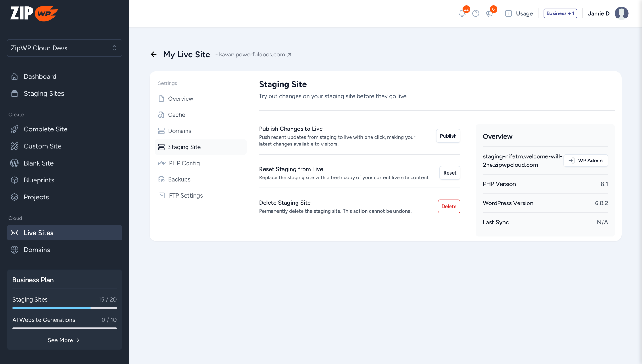The height and width of the screenshot is (364, 642).
Task: Open Blueprints in the sidebar
Action: [39, 180]
